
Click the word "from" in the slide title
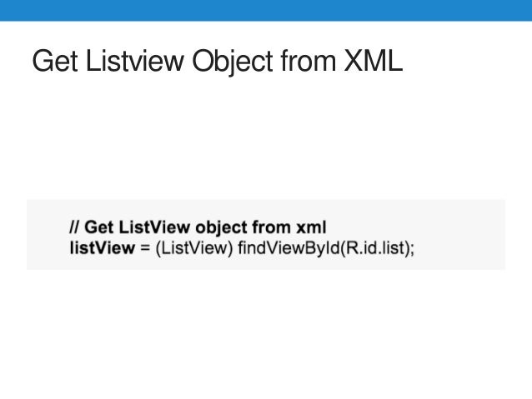point(309,62)
